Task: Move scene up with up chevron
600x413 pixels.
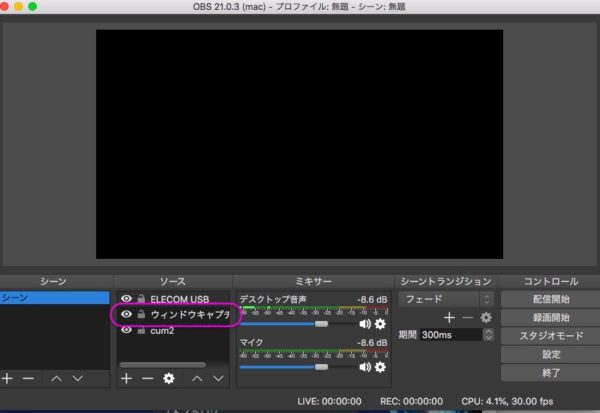Action: [55, 379]
